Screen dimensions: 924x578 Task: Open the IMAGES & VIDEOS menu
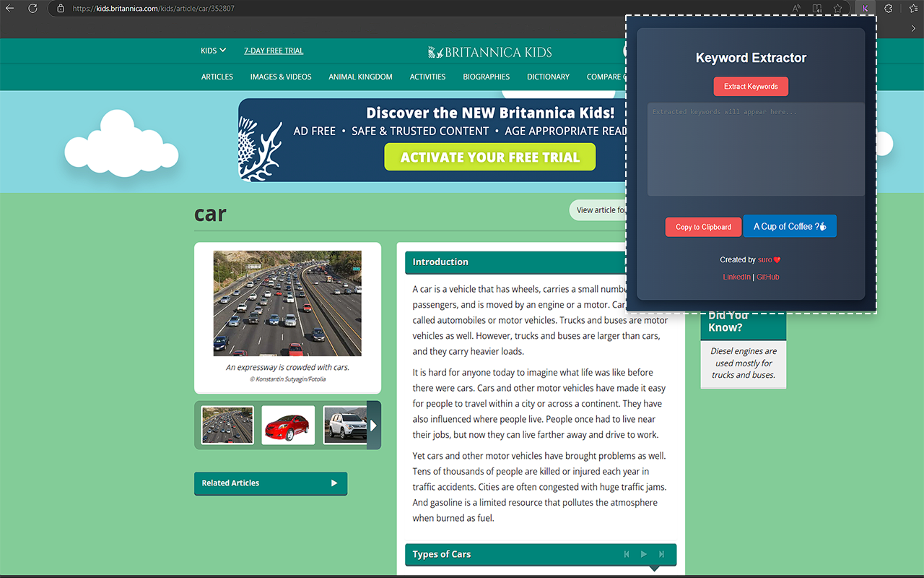[281, 77]
